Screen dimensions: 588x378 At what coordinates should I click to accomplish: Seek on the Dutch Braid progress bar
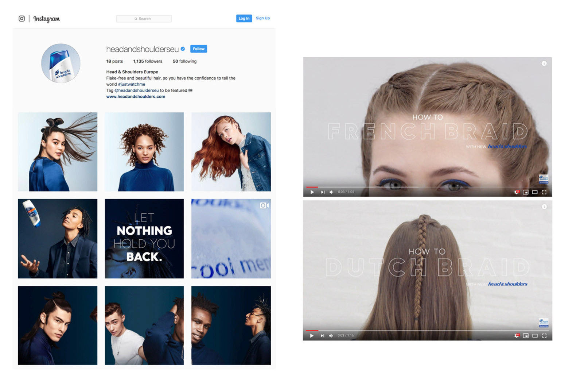427,331
